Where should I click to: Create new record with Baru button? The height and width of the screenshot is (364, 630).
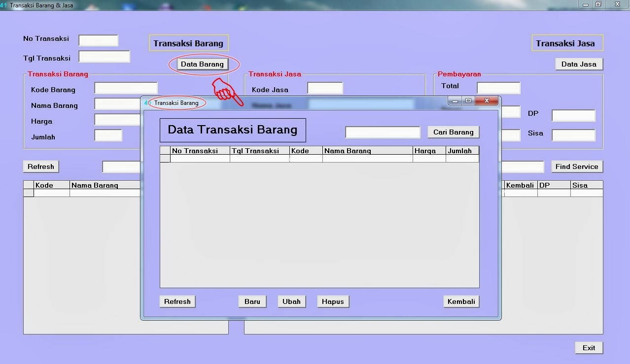[x=252, y=301]
